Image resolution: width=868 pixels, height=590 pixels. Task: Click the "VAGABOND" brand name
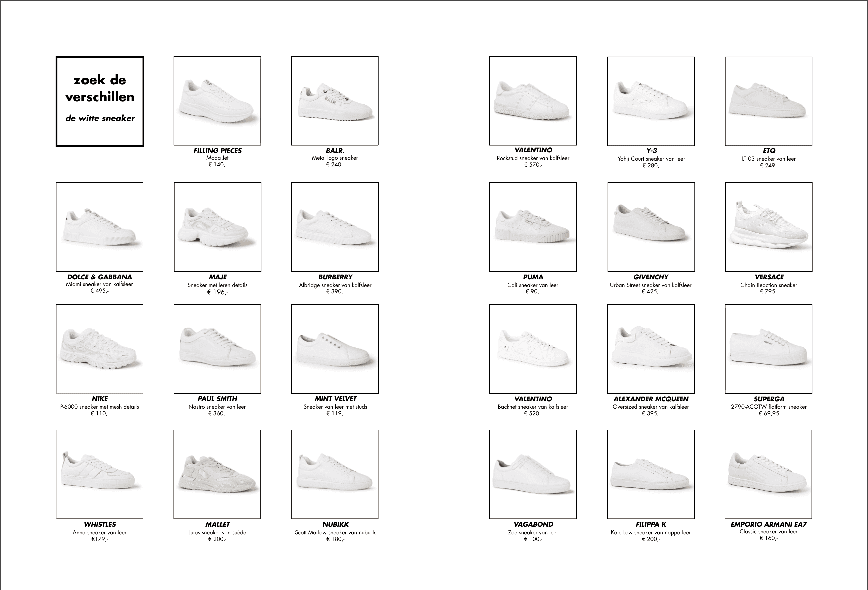tap(533, 524)
